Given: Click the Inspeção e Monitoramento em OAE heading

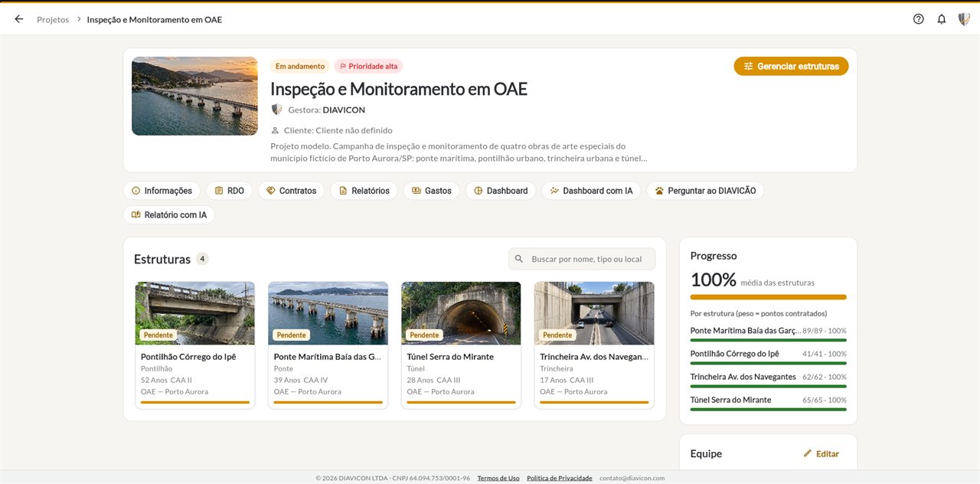Looking at the screenshot, I should pyautogui.click(x=399, y=89).
